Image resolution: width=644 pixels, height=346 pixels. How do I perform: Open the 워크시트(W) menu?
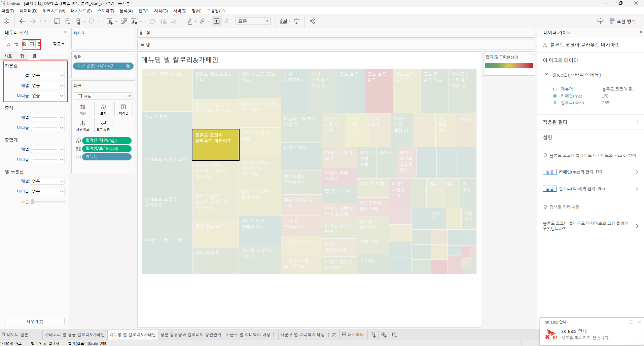point(54,11)
